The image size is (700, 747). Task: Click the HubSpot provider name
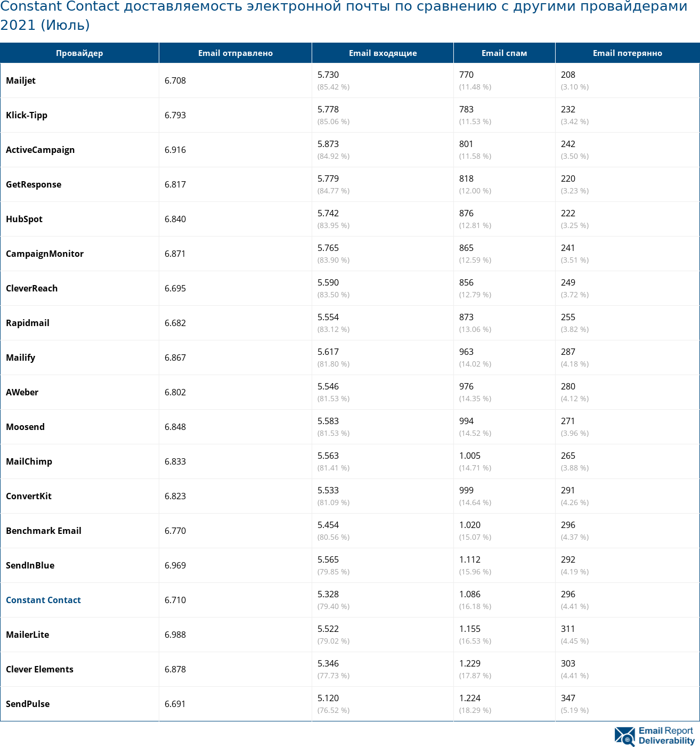[x=25, y=219]
